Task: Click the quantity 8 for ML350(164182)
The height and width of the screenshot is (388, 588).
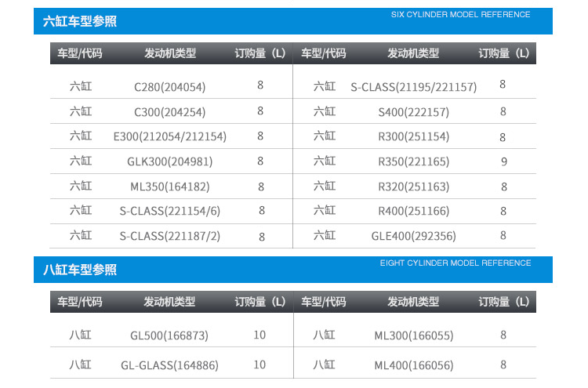Action: 261,187
